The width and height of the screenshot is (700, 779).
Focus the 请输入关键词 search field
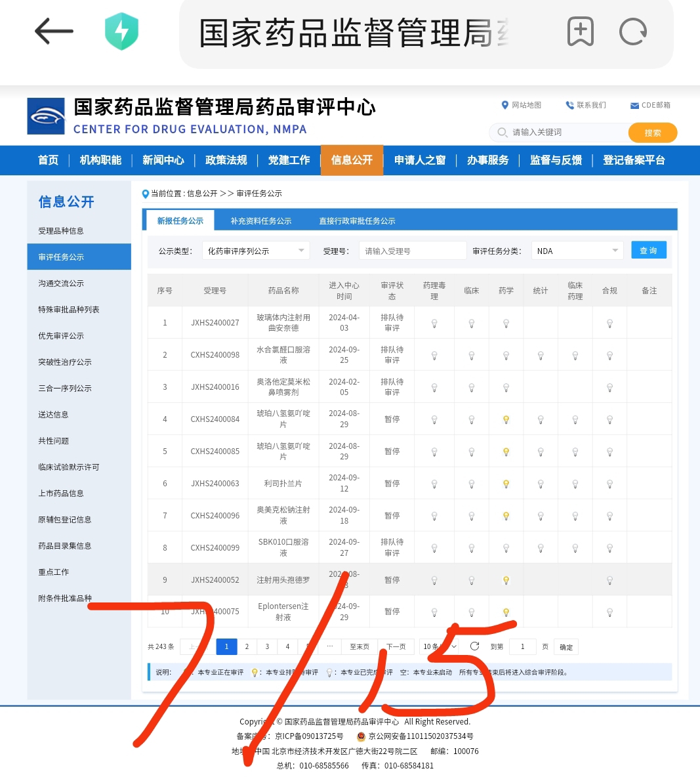(559, 133)
